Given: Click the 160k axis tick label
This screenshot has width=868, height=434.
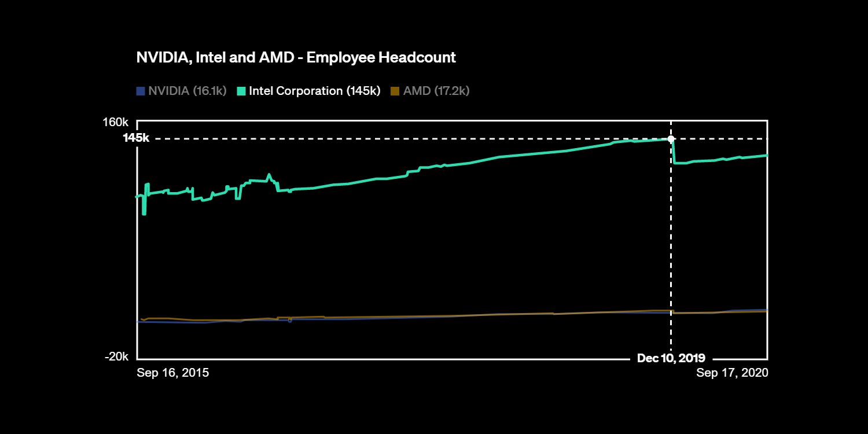Looking at the screenshot, I should click(117, 122).
